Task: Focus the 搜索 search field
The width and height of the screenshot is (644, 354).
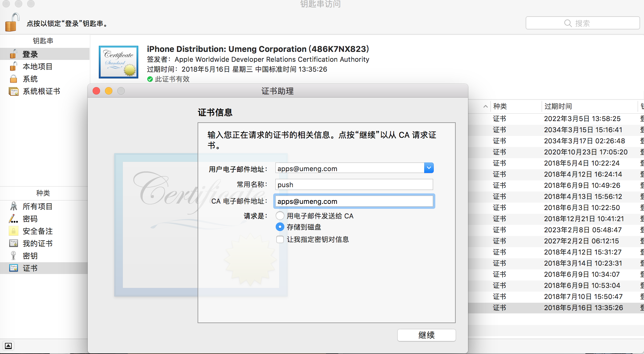Action: coord(583,23)
